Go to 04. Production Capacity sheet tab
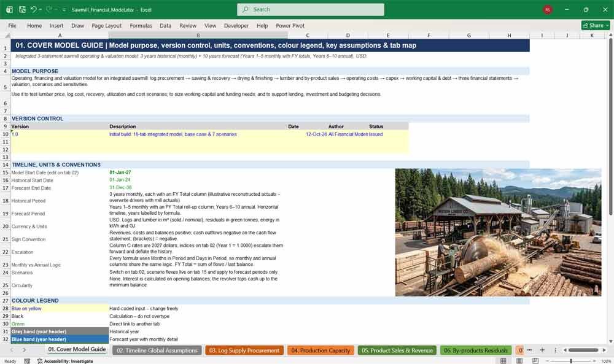The image size is (614, 364). (321, 350)
